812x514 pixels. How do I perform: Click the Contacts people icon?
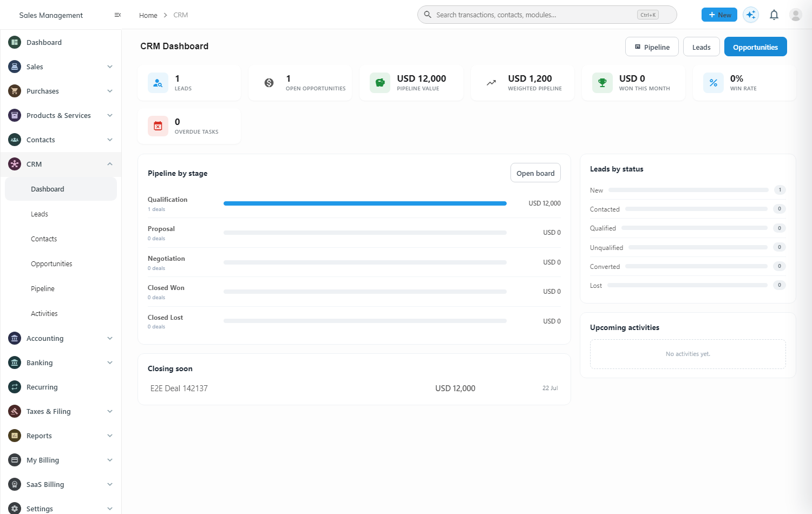coord(15,140)
